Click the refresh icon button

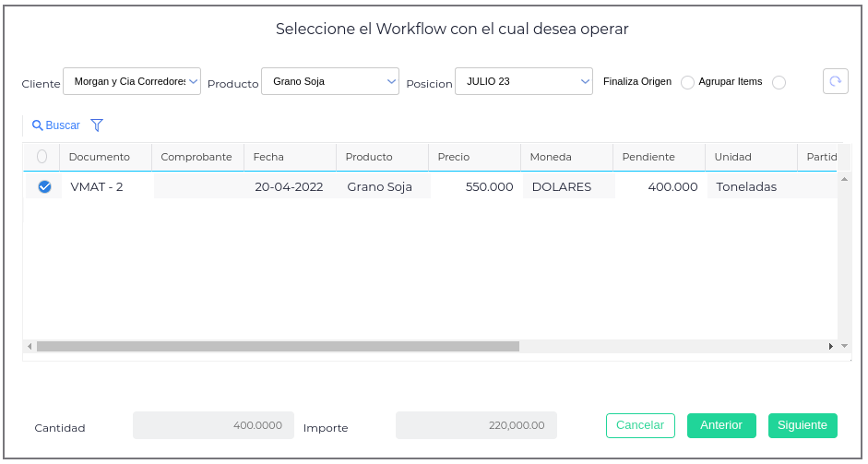pyautogui.click(x=835, y=81)
